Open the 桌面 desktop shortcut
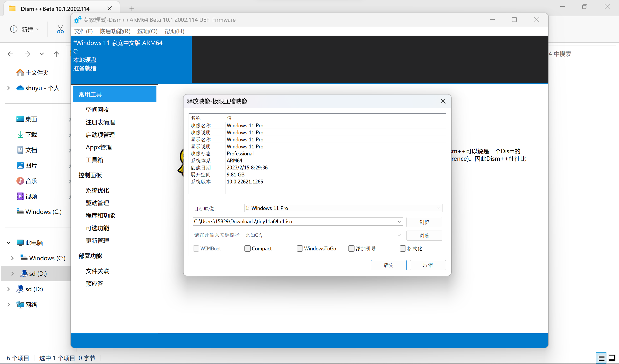The image size is (619, 364). 27,119
